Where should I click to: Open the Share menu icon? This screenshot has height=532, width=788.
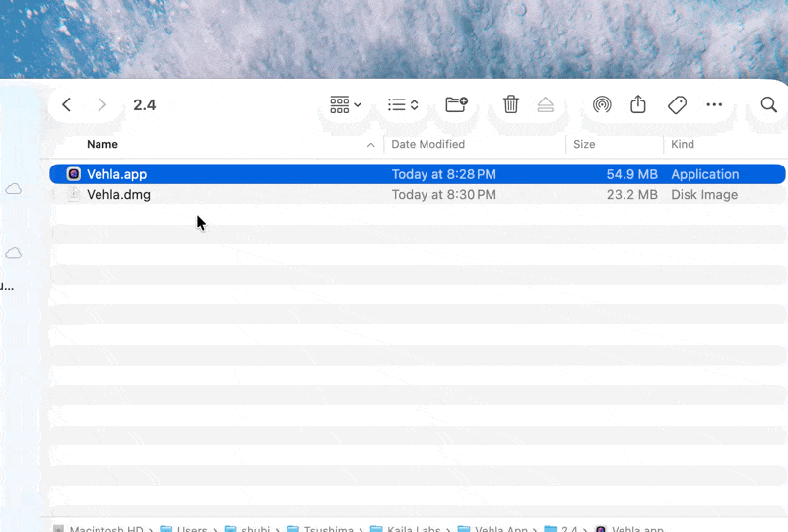coord(637,104)
